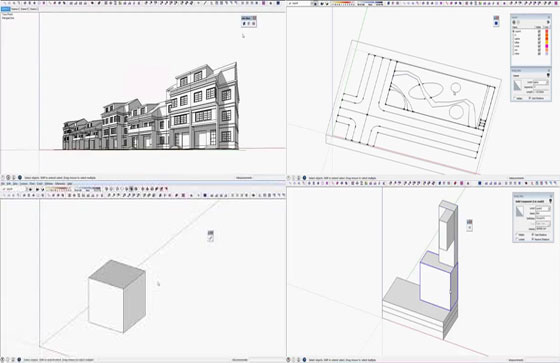Click the magenta layer color swatch

547,46
